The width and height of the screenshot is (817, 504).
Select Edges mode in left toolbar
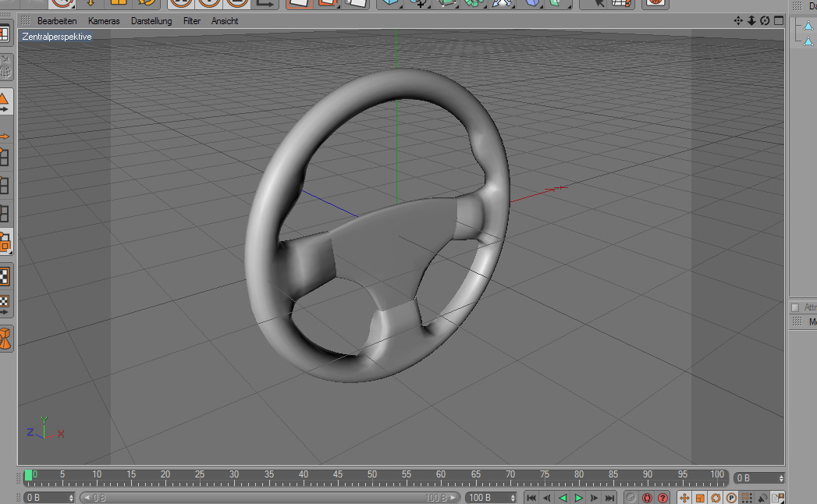[5, 185]
